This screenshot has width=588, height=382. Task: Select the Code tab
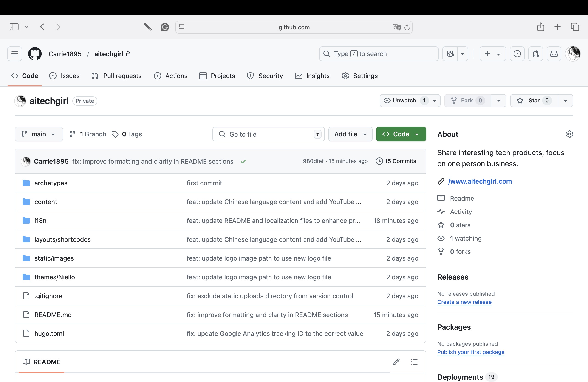point(25,76)
